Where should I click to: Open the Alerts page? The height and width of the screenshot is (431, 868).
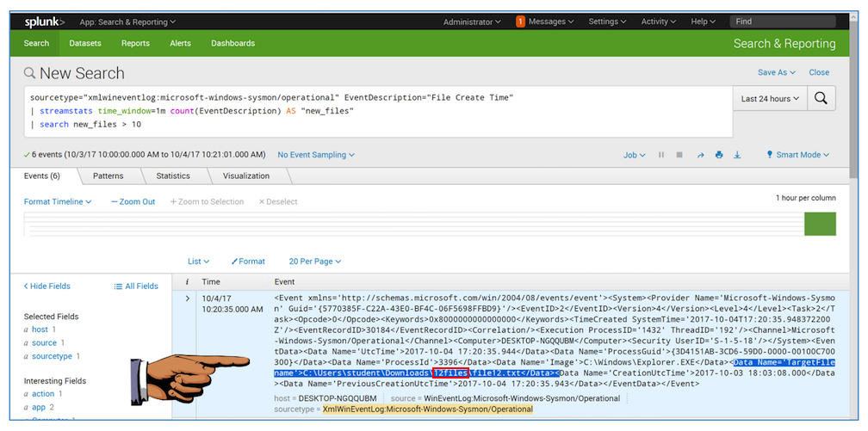point(181,43)
